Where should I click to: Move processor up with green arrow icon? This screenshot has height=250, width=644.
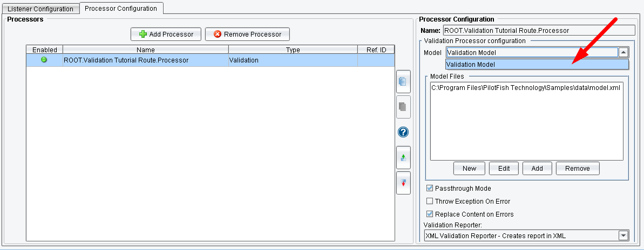(403, 158)
